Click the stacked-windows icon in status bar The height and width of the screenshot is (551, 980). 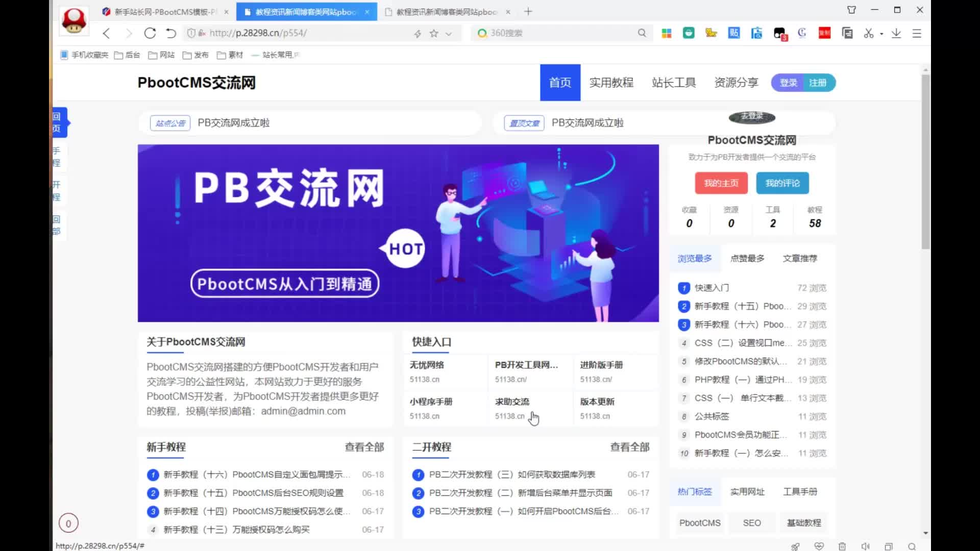(x=889, y=546)
